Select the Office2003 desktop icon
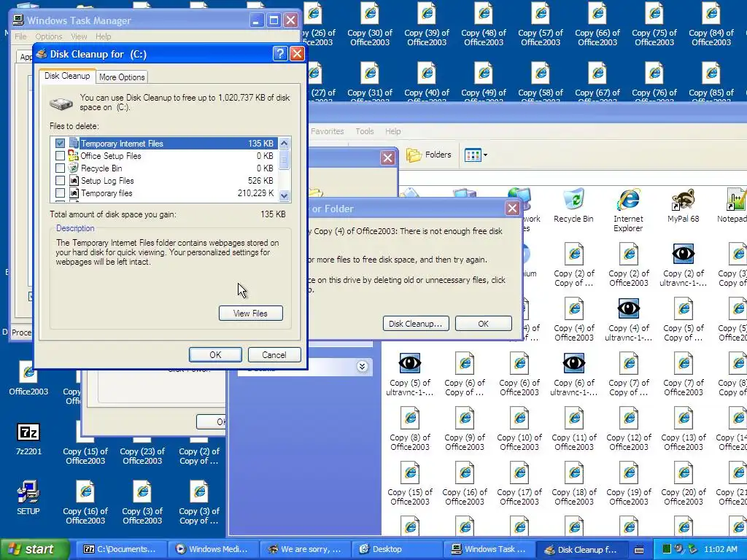747x560 pixels. click(x=28, y=378)
